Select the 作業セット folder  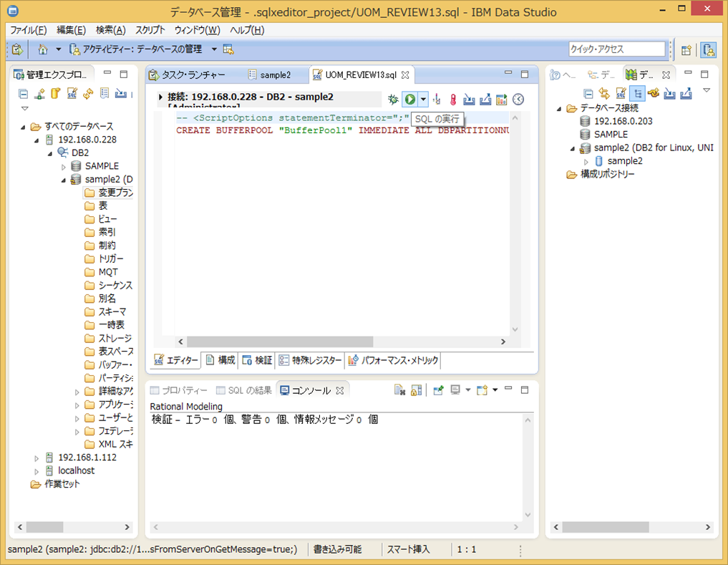(55, 484)
